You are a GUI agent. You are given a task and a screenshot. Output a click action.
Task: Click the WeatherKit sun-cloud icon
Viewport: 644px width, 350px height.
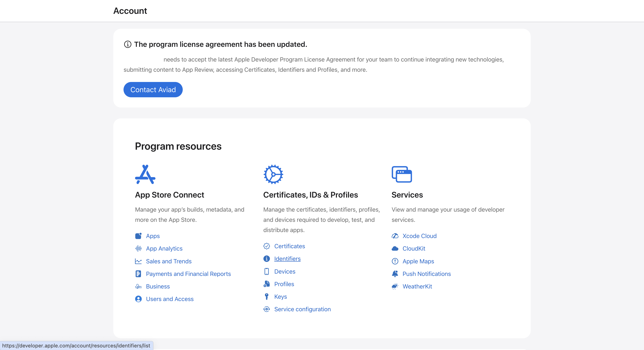395,286
